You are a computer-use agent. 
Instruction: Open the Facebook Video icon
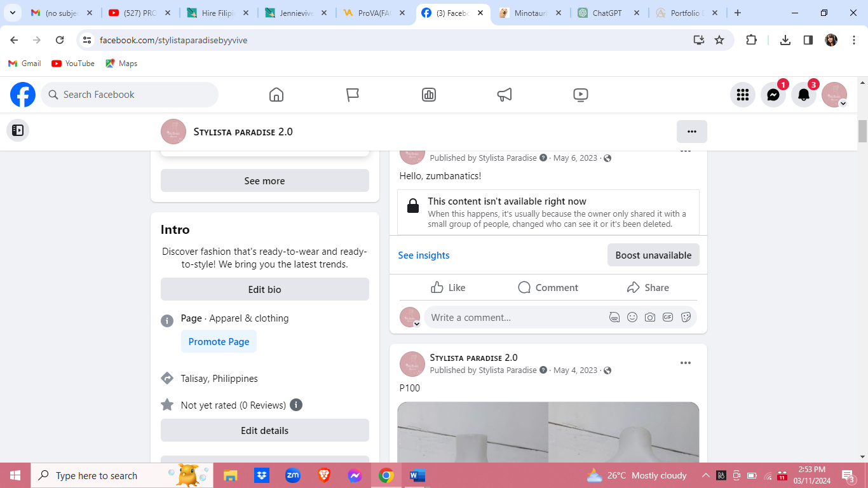pyautogui.click(x=580, y=95)
